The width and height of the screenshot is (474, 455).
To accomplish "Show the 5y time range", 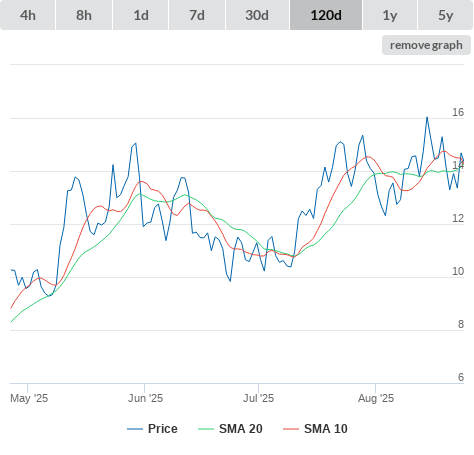I will pyautogui.click(x=445, y=15).
